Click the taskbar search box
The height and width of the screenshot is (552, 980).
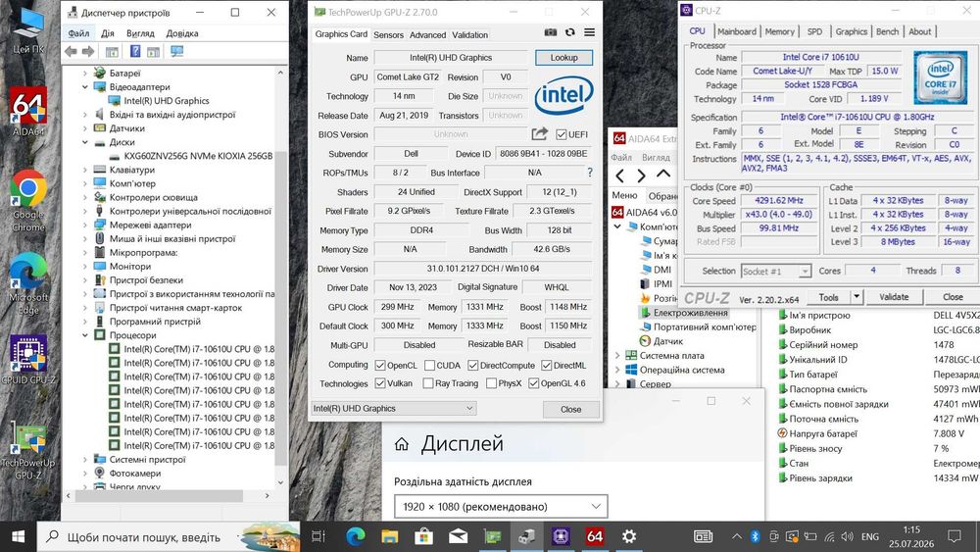coord(169,536)
